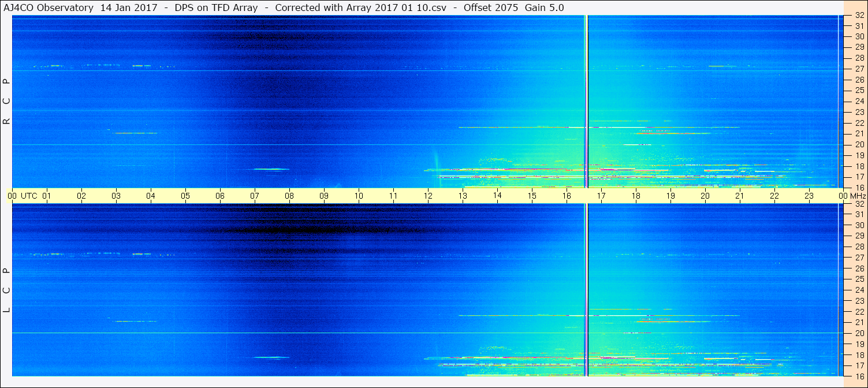Click the AJ4CO Observatory title text
This screenshot has width=868, height=388.
(48, 8)
